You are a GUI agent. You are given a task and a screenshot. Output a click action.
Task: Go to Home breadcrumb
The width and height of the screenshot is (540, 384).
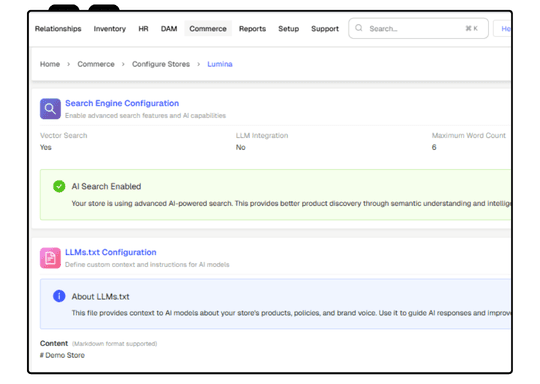point(50,64)
